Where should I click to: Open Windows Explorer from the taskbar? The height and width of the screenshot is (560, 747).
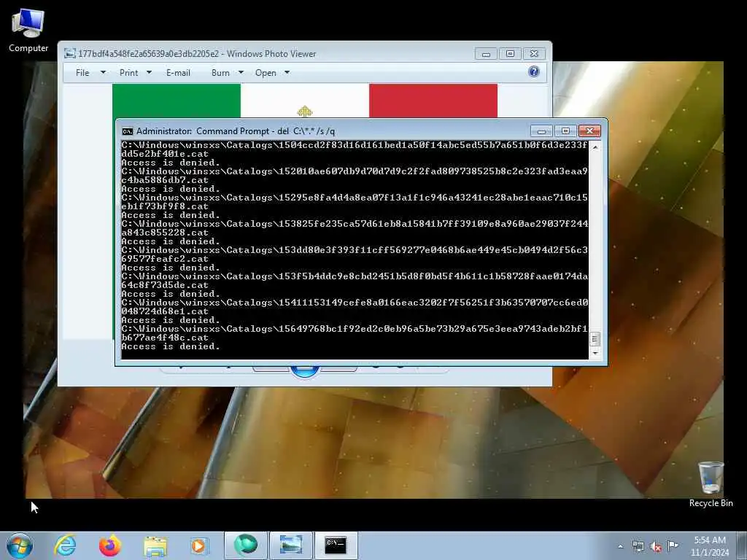[x=155, y=545]
